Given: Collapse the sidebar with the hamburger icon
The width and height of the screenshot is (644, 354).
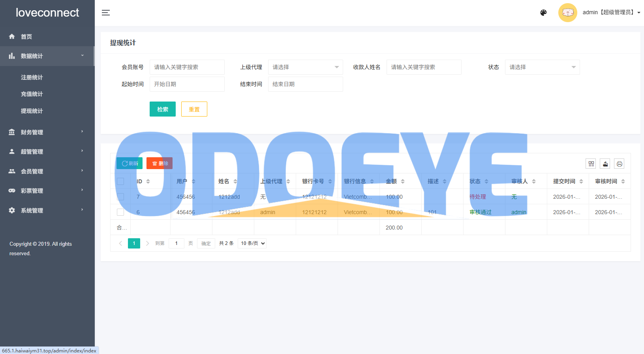Looking at the screenshot, I should [x=106, y=13].
